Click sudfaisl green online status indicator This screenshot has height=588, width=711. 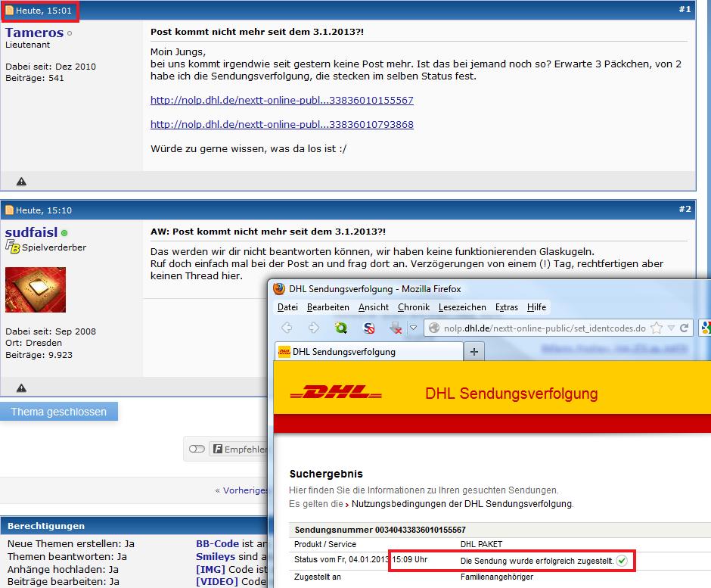(x=64, y=233)
